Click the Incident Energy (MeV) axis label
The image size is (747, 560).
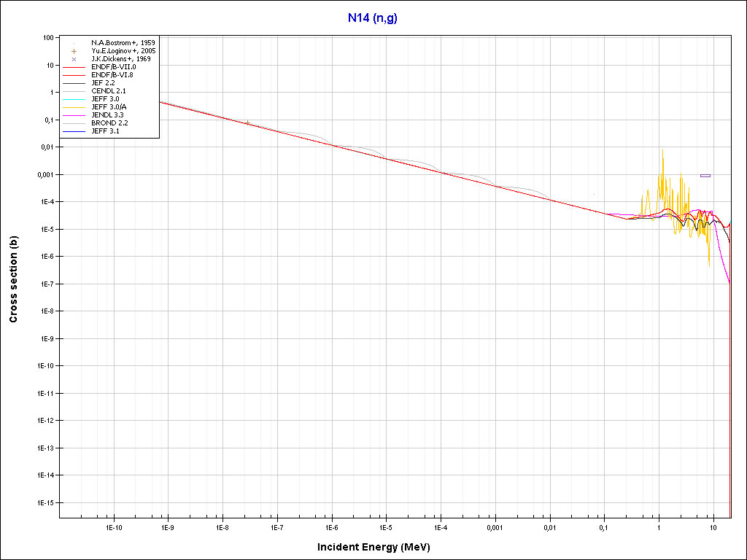click(x=379, y=547)
